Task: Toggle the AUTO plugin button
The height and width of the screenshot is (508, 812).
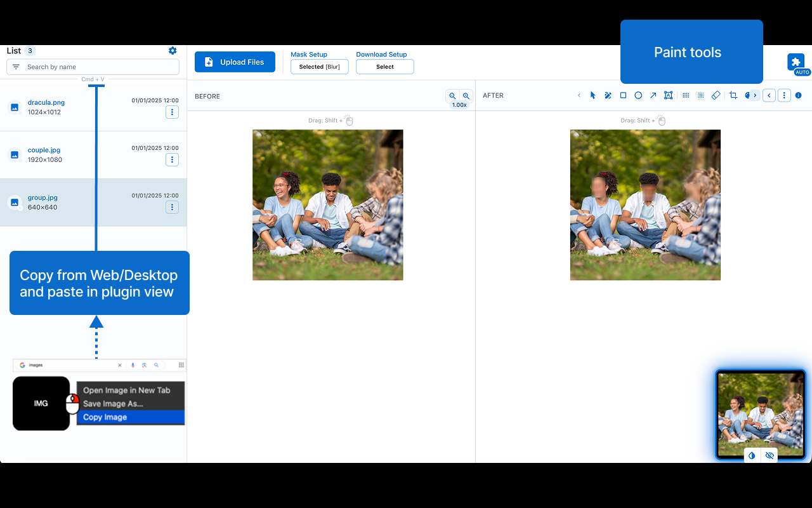Action: click(x=796, y=62)
